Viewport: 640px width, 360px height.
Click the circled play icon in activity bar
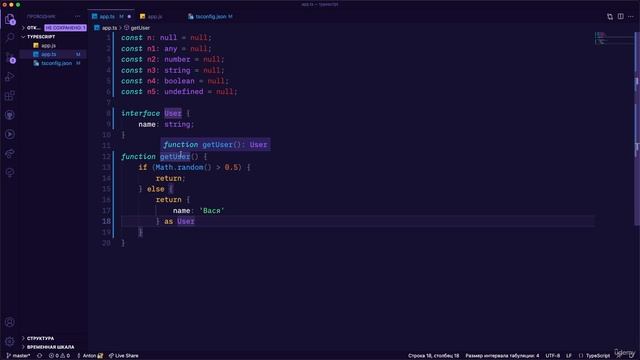click(x=10, y=134)
